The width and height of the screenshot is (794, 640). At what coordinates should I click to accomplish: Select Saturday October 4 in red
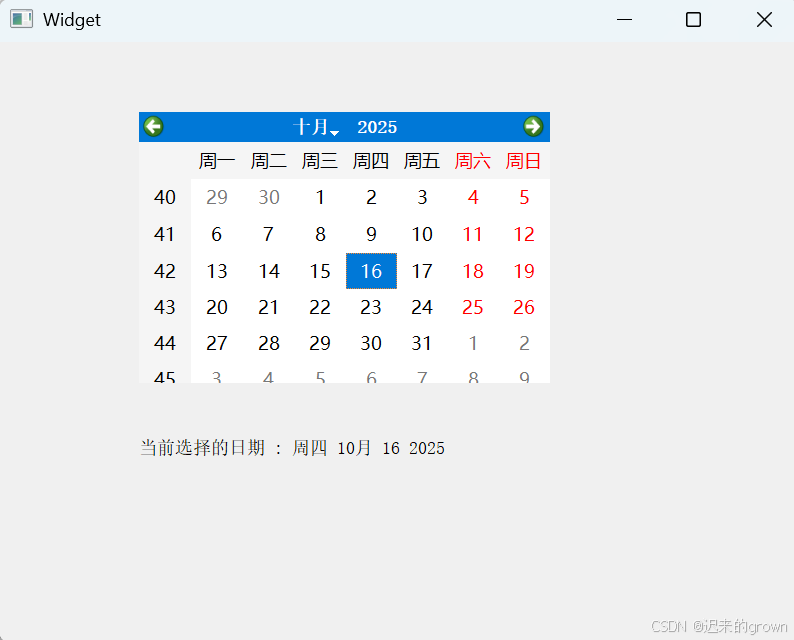pyautogui.click(x=473, y=197)
